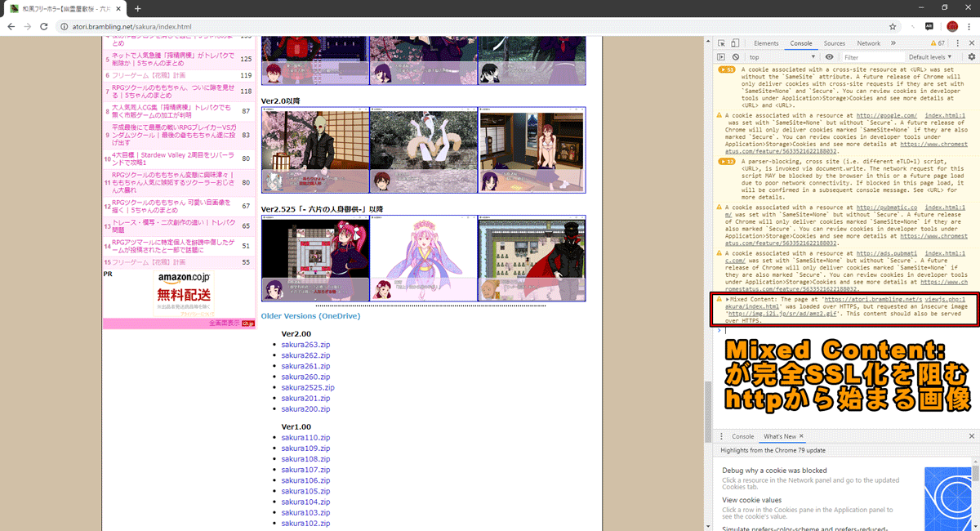The height and width of the screenshot is (531, 980).
Task: Open the Default levels dropdown
Action: point(930,57)
